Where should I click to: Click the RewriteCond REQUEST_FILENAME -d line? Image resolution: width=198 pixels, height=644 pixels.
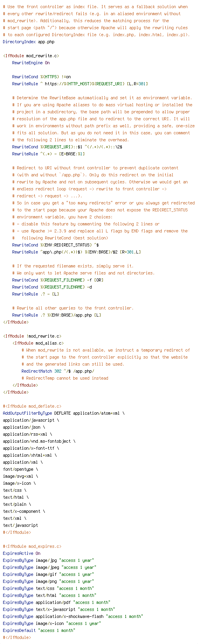pyautogui.click(x=52, y=287)
